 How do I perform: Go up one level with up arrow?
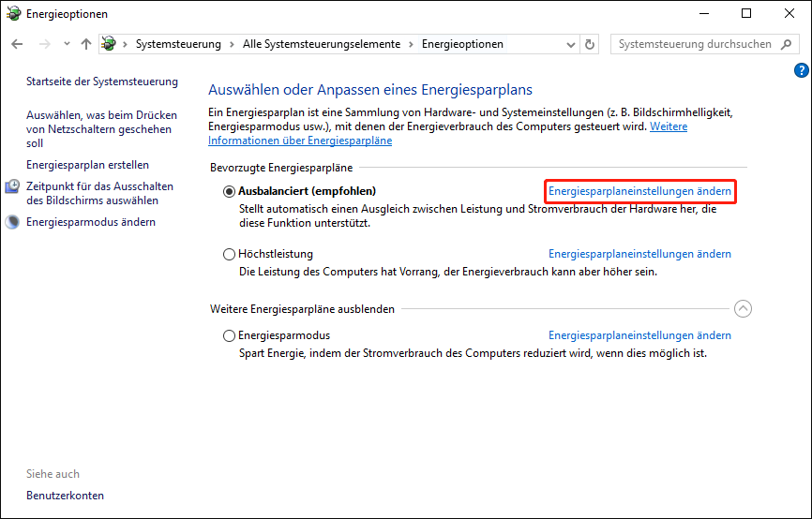86,44
